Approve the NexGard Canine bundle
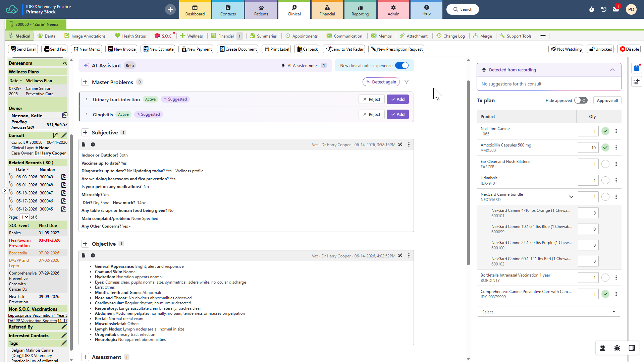The width and height of the screenshot is (644, 362). coord(605,197)
